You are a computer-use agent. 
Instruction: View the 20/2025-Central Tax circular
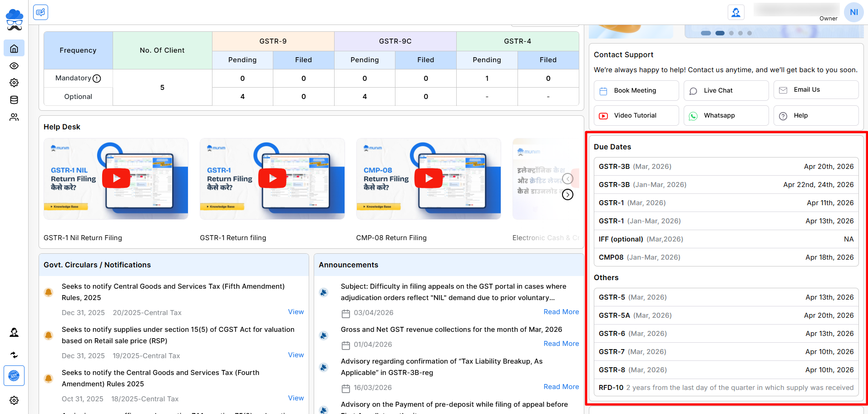tap(296, 312)
